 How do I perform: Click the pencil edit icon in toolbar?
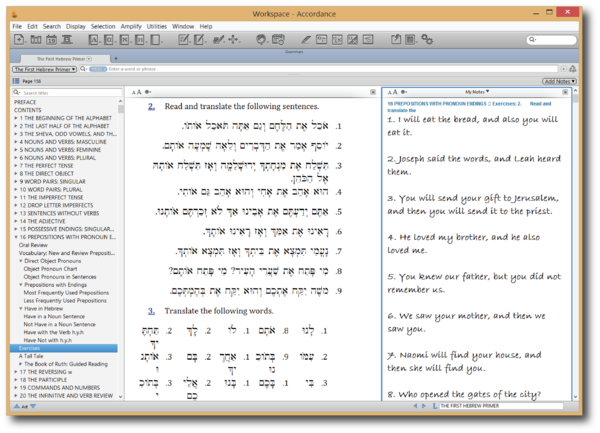pyautogui.click(x=199, y=39)
